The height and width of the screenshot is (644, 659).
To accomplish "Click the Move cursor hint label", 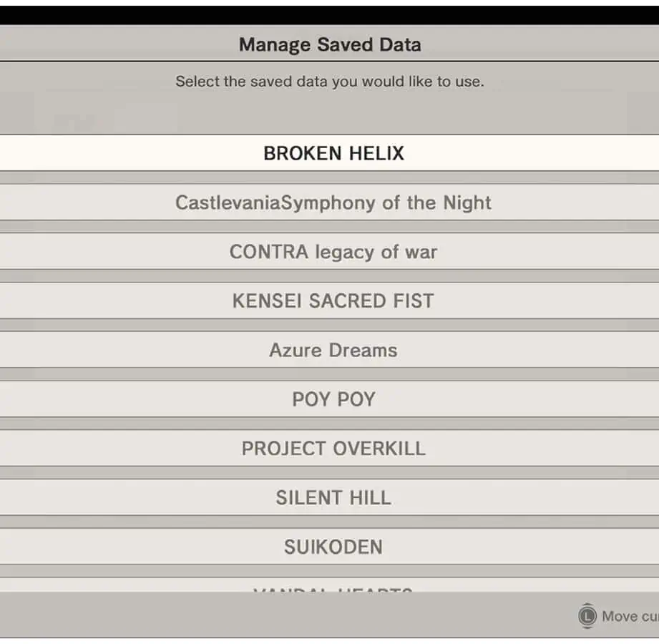I will 630,616.
